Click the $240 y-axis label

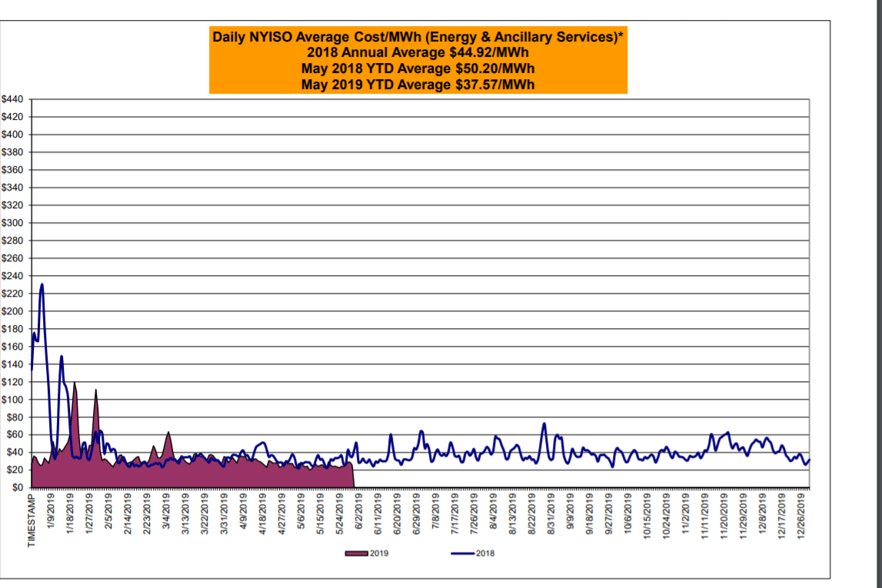click(13, 276)
